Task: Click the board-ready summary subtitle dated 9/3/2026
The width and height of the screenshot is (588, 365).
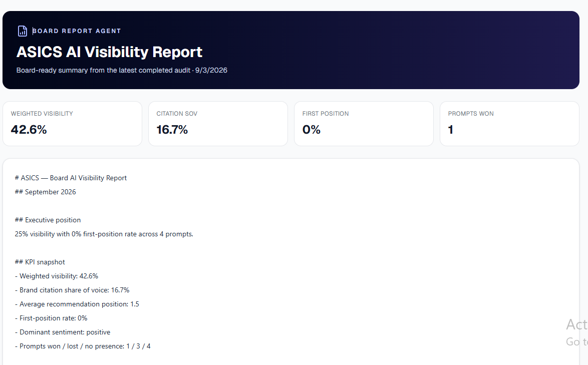Action: point(122,71)
